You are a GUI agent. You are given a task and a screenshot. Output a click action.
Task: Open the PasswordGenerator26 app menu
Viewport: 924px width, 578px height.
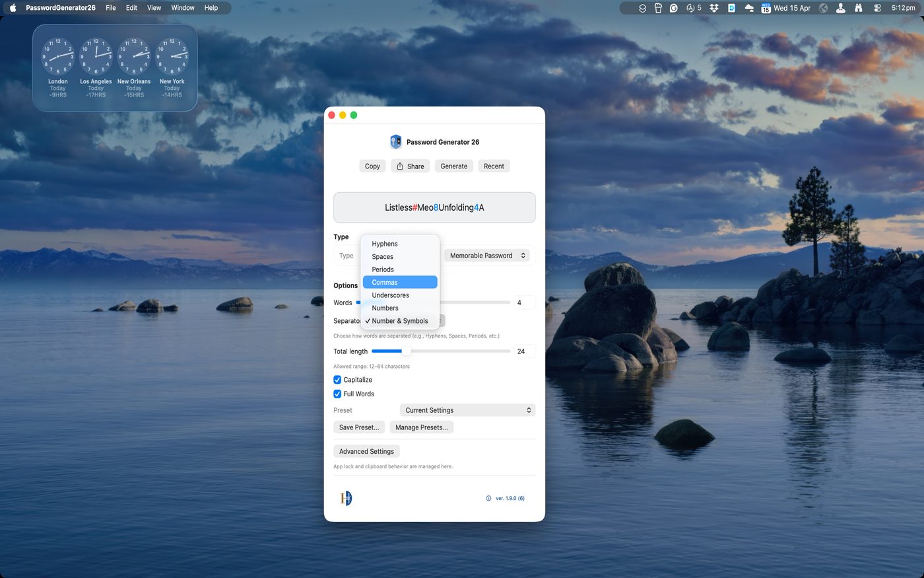click(61, 8)
